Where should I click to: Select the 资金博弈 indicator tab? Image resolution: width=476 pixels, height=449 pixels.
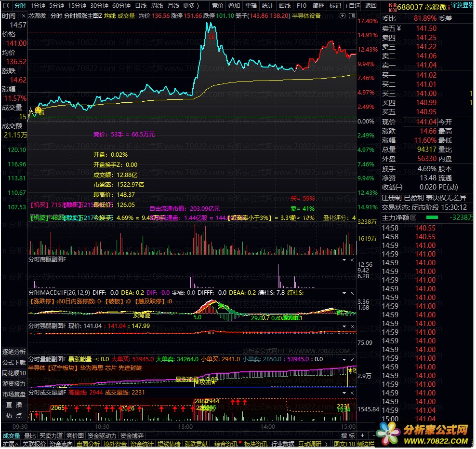pos(132,436)
